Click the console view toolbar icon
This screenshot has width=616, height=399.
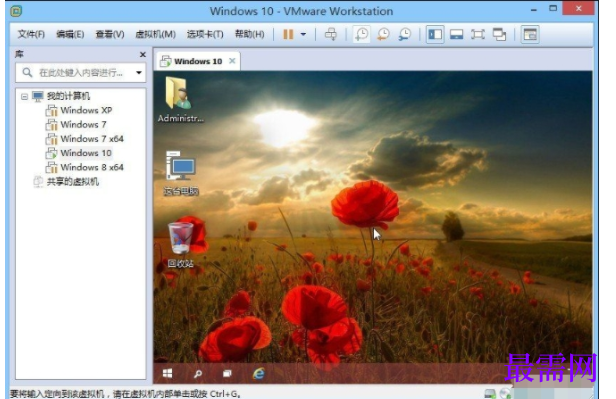click(530, 35)
